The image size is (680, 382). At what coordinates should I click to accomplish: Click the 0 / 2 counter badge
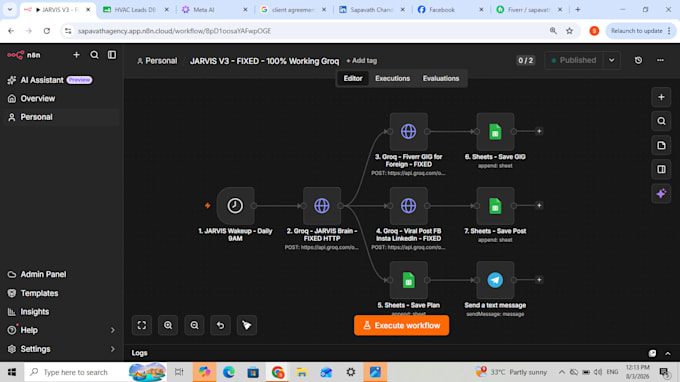(526, 61)
